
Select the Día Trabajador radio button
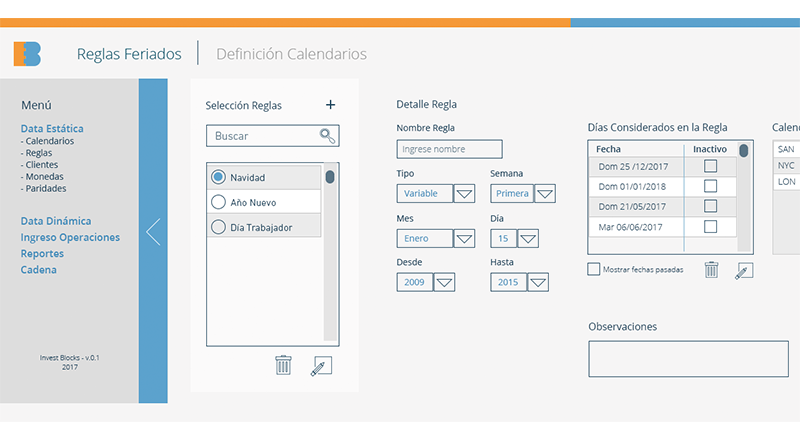[218, 227]
